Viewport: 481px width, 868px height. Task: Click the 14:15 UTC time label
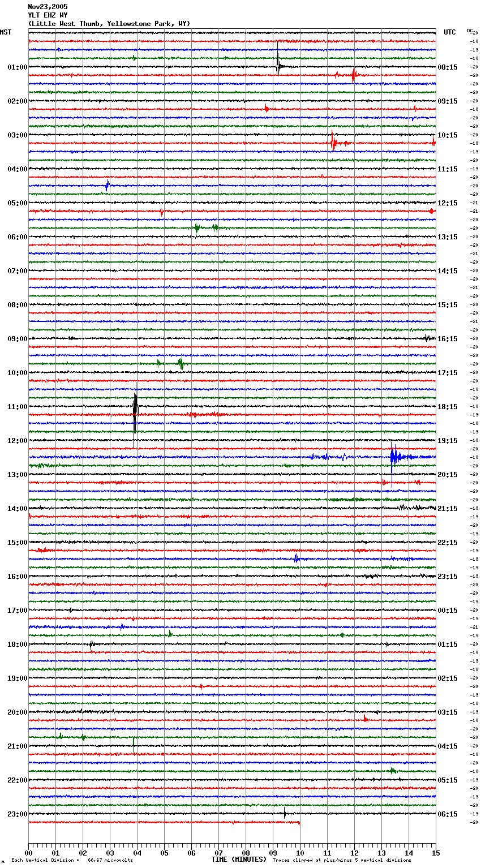(x=448, y=271)
